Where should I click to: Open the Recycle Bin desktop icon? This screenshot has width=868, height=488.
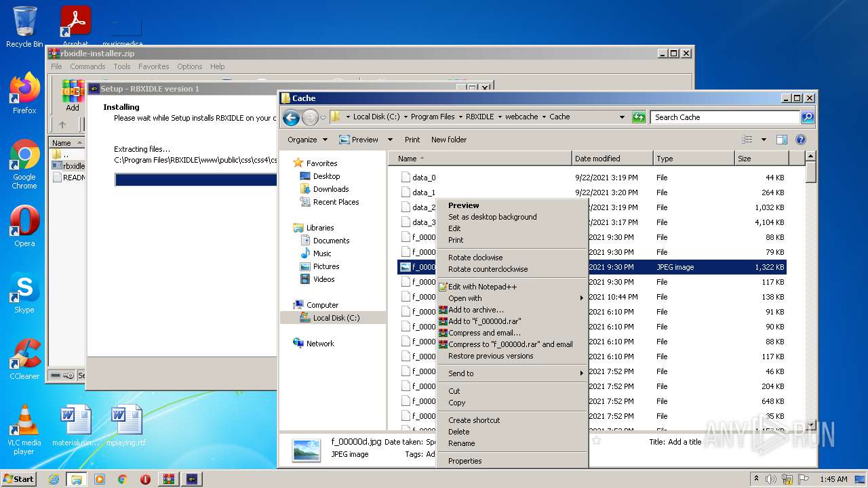coord(24,27)
